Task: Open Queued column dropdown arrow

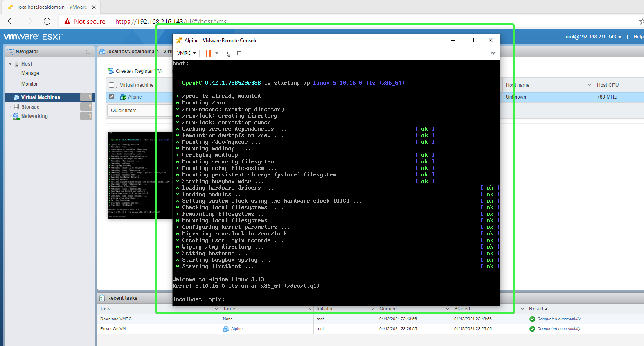Action: (x=448, y=309)
